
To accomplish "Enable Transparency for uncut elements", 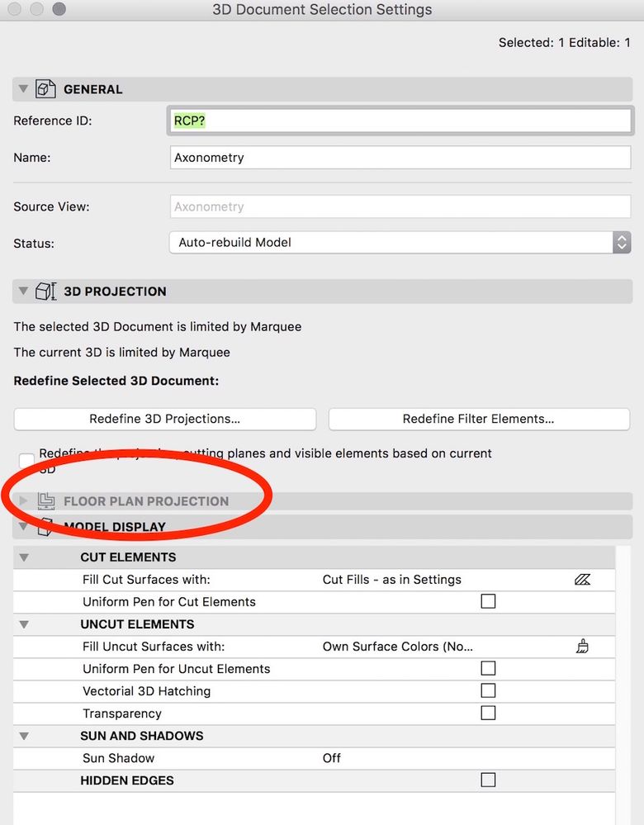I will click(488, 713).
